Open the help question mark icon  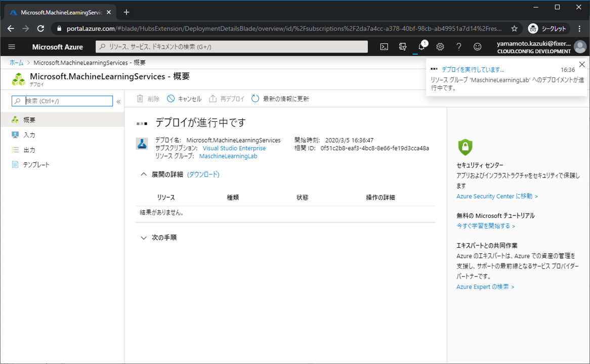[x=458, y=47]
